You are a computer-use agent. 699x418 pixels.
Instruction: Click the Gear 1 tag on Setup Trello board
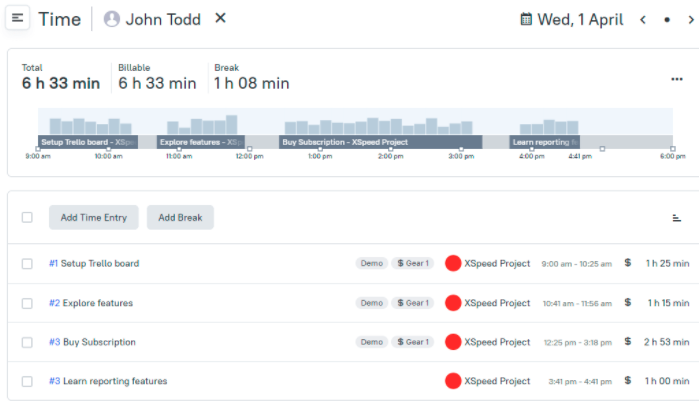click(x=413, y=263)
